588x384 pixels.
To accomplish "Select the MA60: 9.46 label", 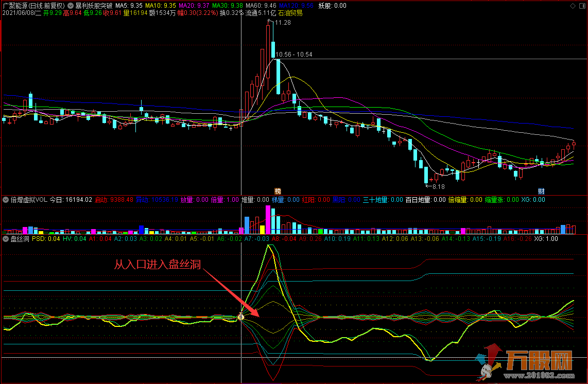I will tap(261, 6).
